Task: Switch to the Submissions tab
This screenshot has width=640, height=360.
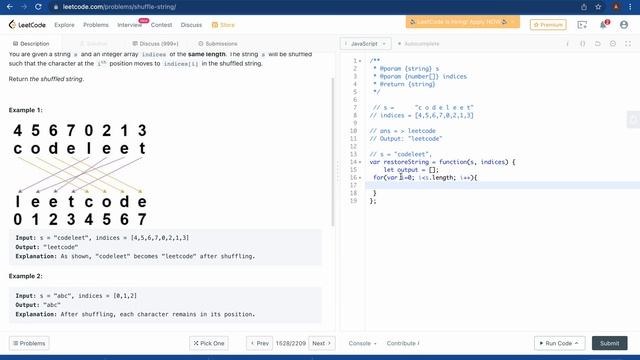Action: tap(218, 44)
